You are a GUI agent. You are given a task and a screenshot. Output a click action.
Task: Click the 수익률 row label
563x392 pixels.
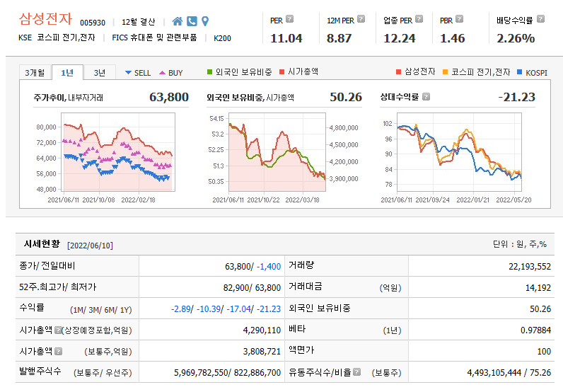[x=32, y=308]
